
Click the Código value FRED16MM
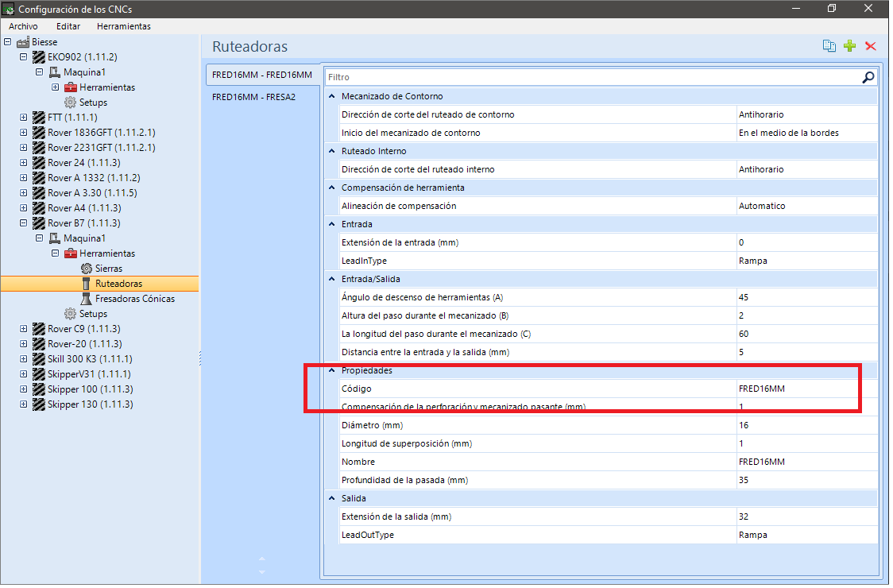(x=807, y=389)
